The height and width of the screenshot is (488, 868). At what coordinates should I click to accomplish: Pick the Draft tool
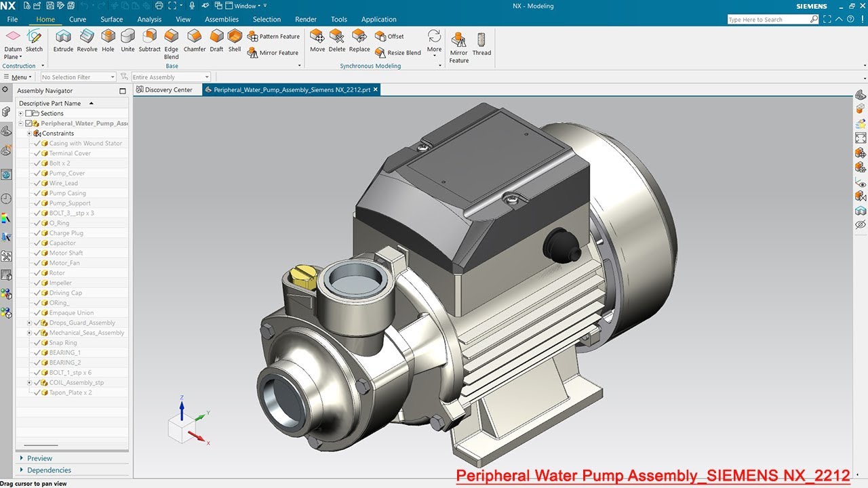point(216,41)
